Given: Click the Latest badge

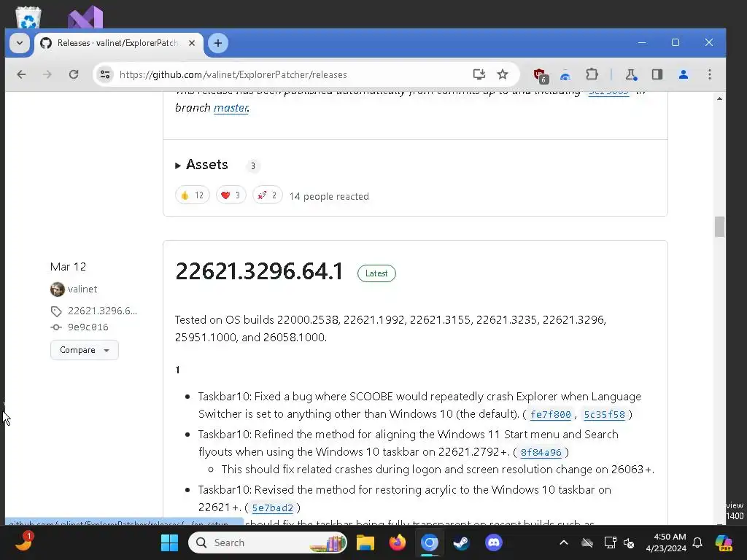Looking at the screenshot, I should [x=376, y=273].
